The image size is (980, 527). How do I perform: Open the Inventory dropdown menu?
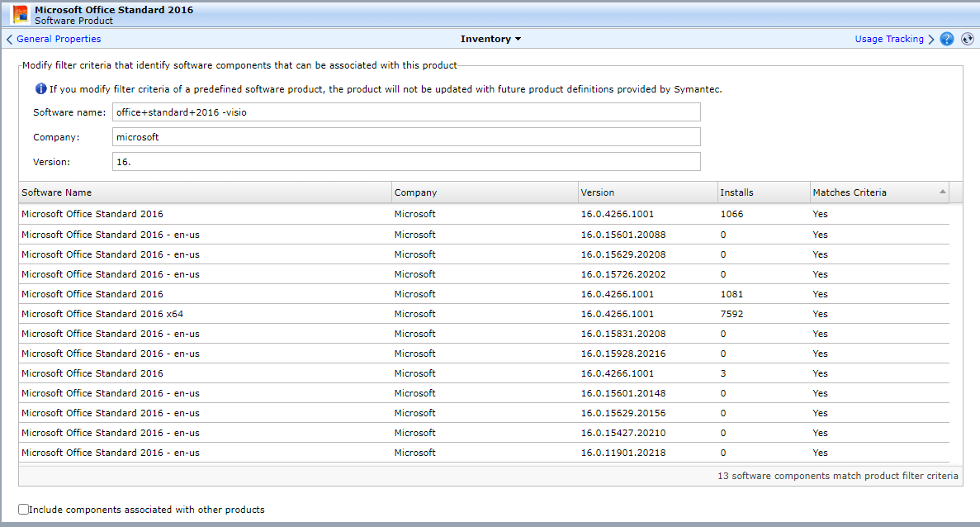coord(490,39)
